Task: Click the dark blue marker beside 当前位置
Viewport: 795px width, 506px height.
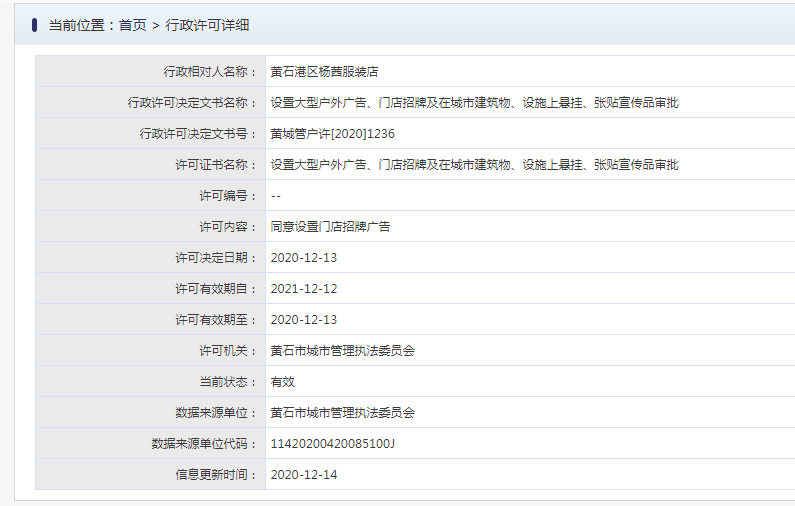Action: (x=34, y=25)
